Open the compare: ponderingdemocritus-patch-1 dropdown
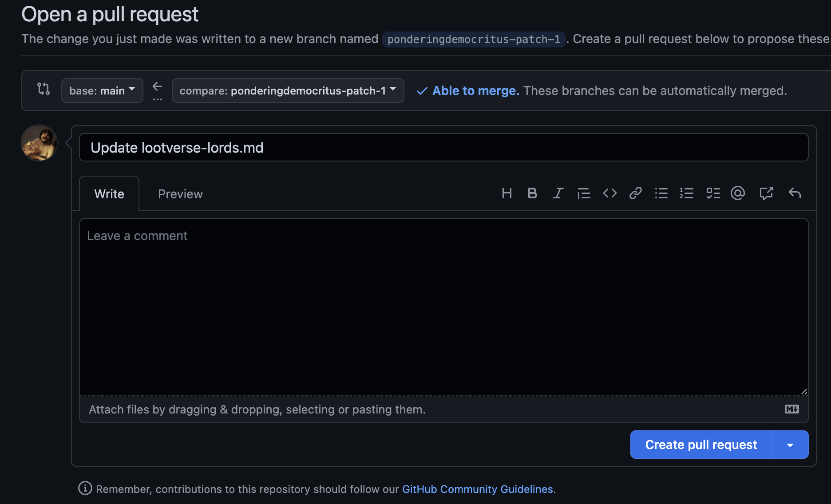 (x=288, y=91)
